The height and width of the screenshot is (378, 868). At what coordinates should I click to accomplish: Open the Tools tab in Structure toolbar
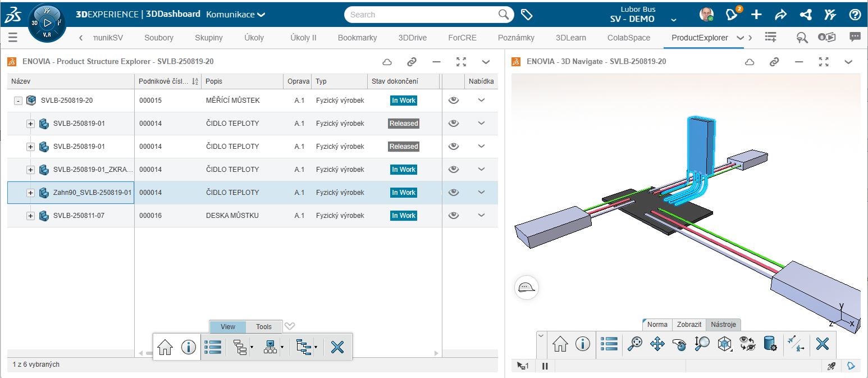[264, 327]
